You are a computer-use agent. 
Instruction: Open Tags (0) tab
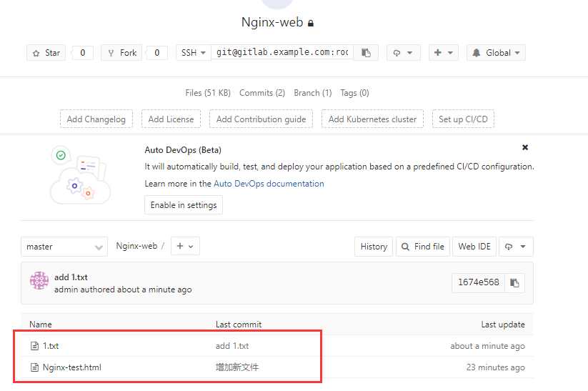pos(354,93)
